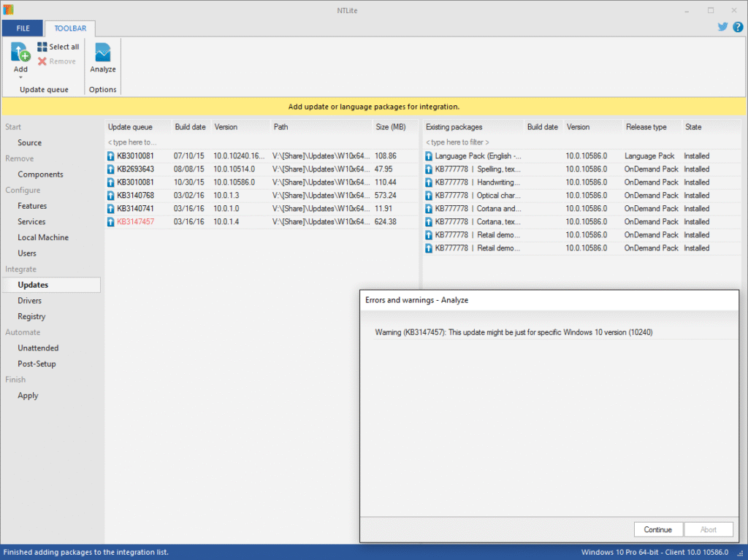Select the Analyze icon in Options group

pos(102,53)
